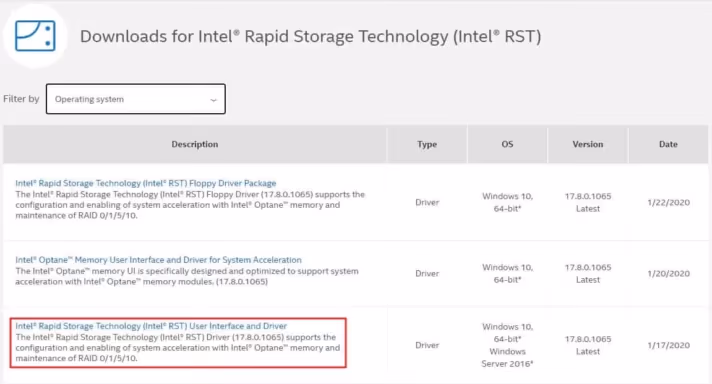712x384 pixels.
Task: Click Driver type in Floppy Driver row
Action: (427, 202)
